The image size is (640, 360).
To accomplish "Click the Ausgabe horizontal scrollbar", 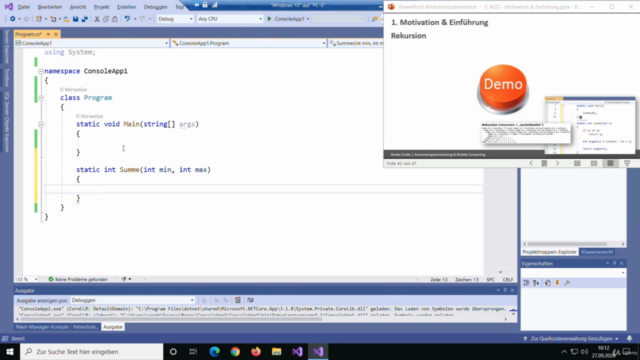I will click(261, 320).
